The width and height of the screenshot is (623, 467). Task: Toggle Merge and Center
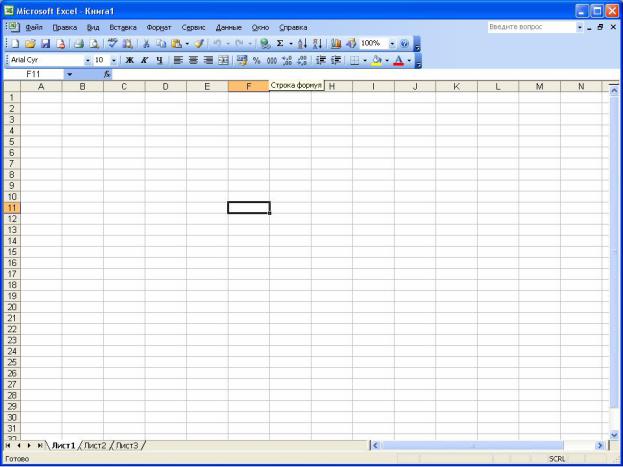[223, 60]
